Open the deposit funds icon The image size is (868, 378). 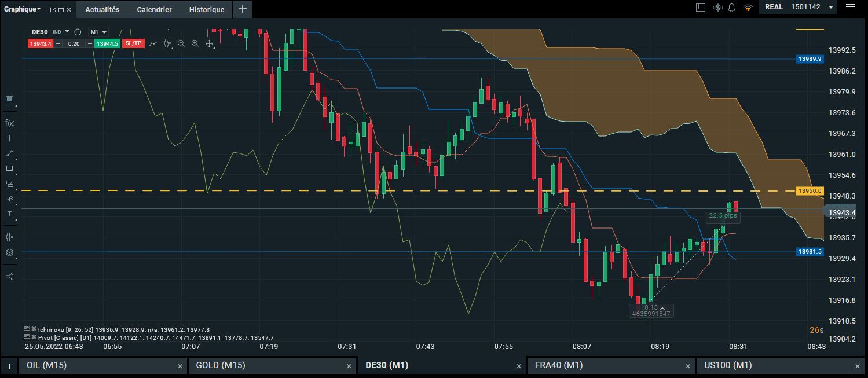click(718, 8)
